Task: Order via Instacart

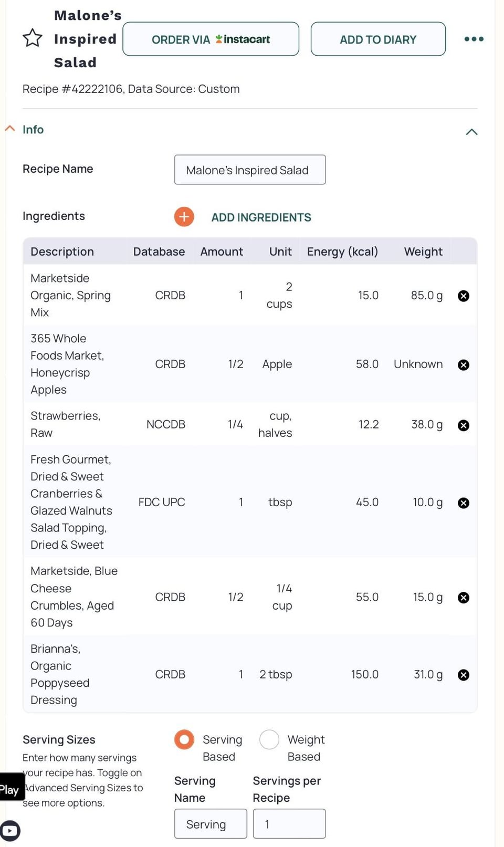Action: (x=211, y=39)
